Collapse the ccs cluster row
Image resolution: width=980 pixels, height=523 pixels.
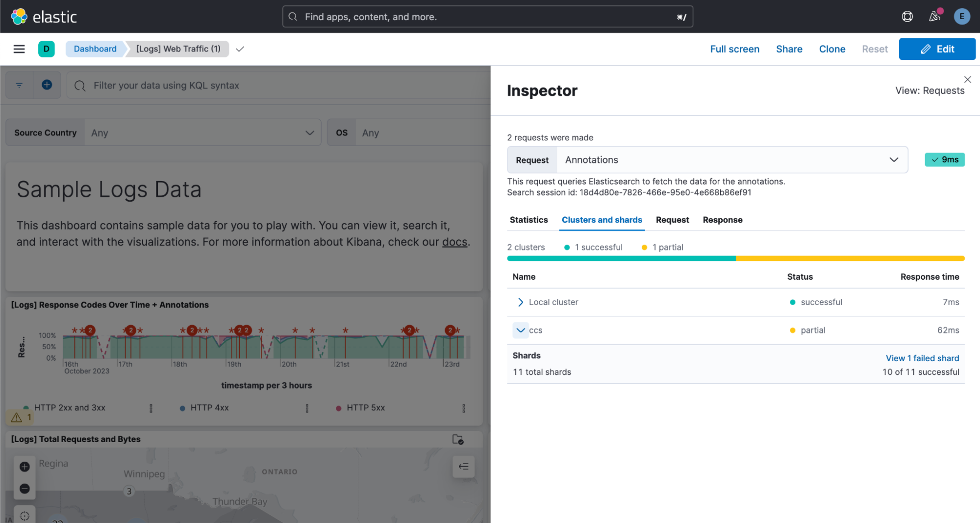click(x=520, y=330)
